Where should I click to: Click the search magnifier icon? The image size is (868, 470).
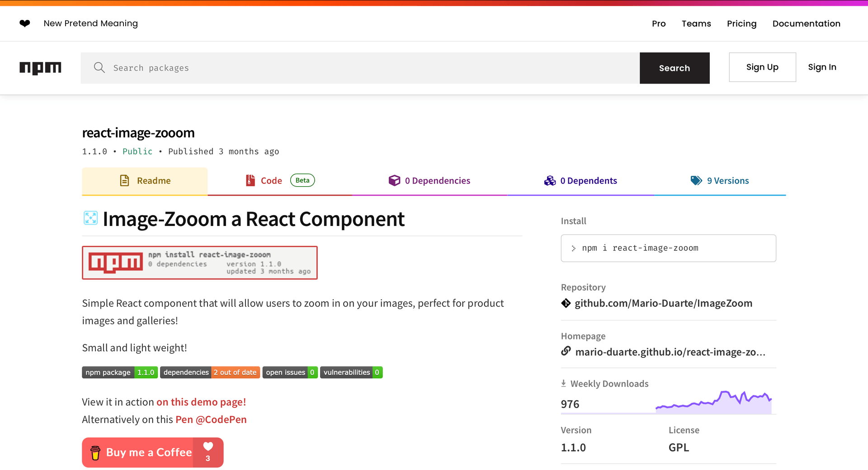pyautogui.click(x=99, y=68)
